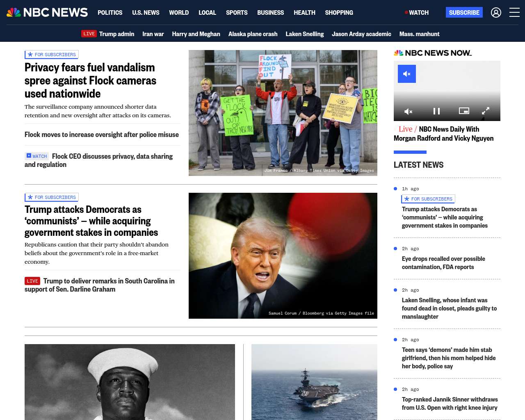Click the Republicans caution summary text

click(96, 253)
